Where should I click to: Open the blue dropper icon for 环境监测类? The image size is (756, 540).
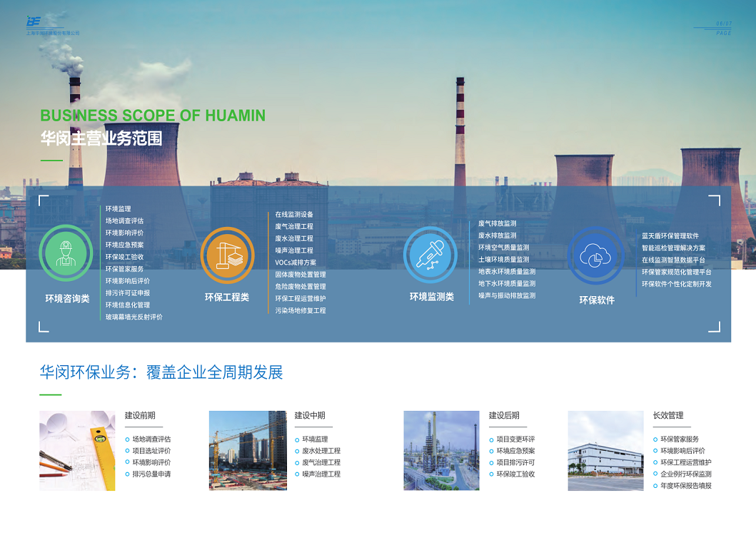pos(430,255)
